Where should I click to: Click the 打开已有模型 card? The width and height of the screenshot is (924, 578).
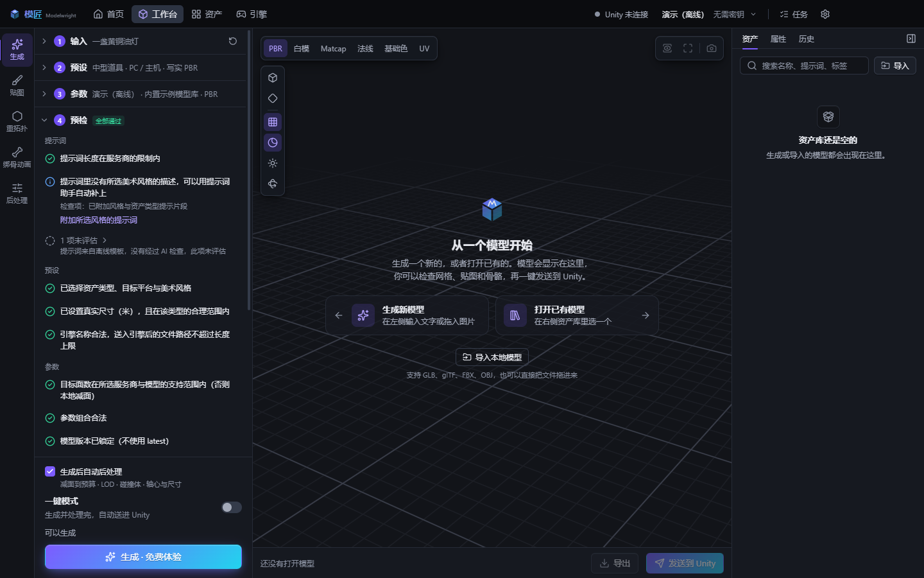pyautogui.click(x=577, y=315)
